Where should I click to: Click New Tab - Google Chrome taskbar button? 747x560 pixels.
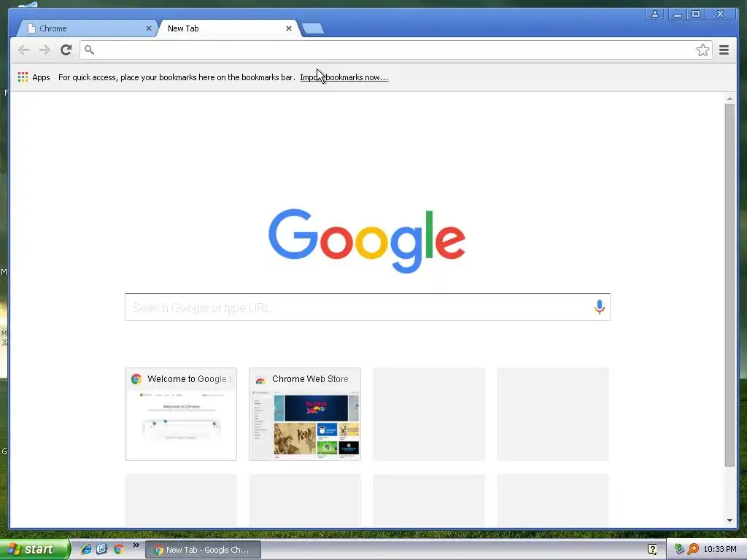coord(203,550)
